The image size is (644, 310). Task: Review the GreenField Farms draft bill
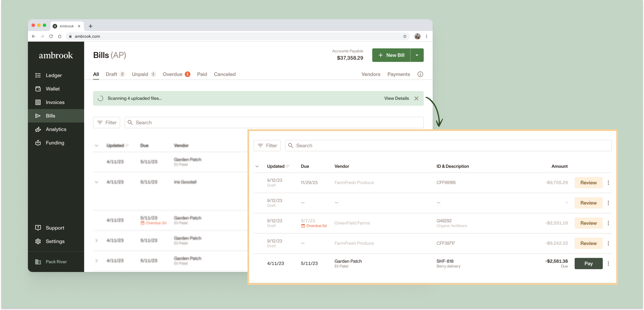(588, 223)
